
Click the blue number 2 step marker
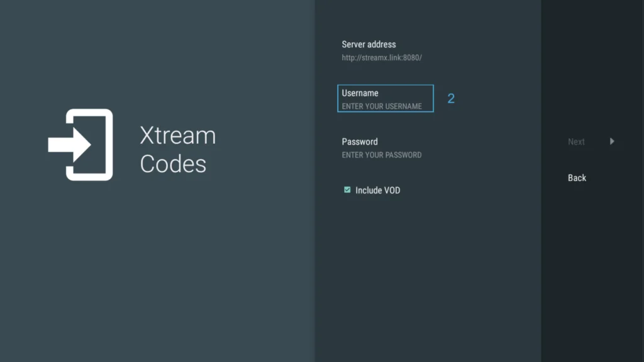451,99
